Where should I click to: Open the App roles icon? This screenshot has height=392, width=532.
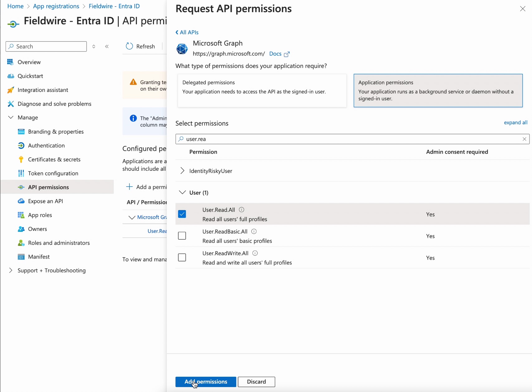tap(21, 215)
